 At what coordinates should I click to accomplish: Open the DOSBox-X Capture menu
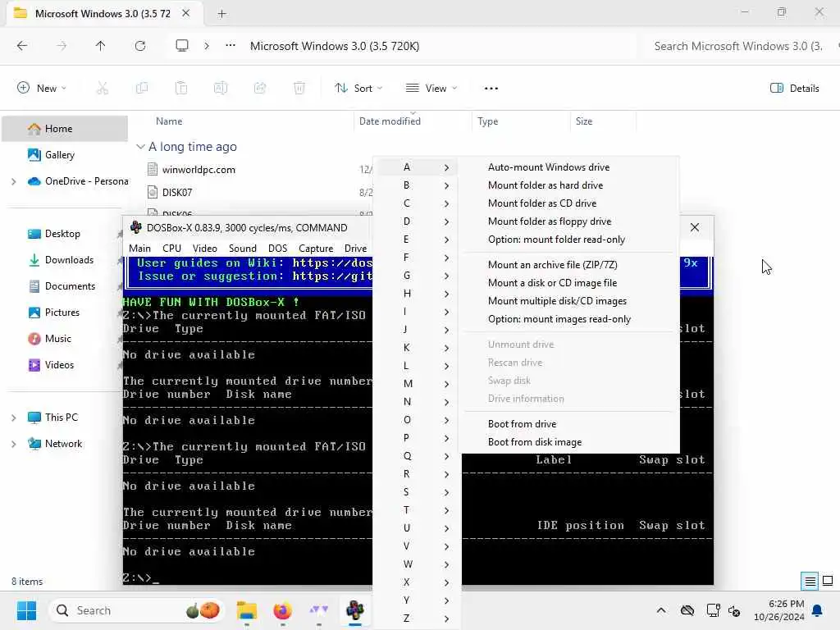click(316, 249)
